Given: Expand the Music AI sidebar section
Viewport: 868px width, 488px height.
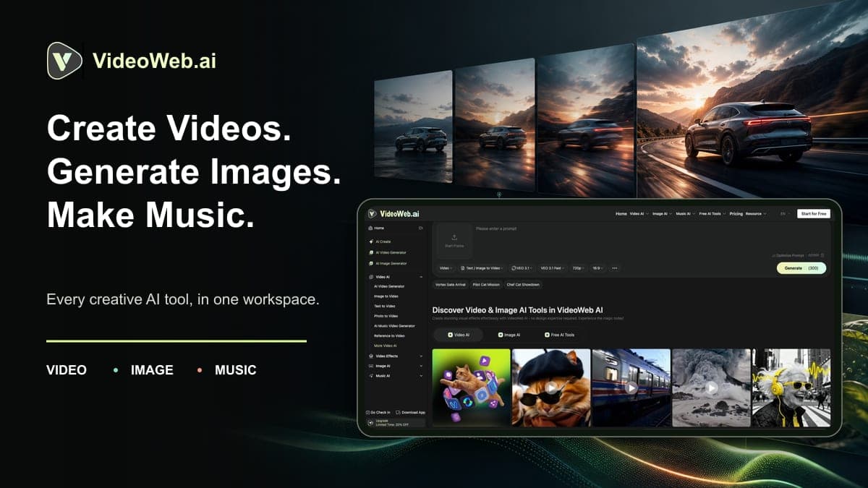Looking at the screenshot, I should (396, 376).
